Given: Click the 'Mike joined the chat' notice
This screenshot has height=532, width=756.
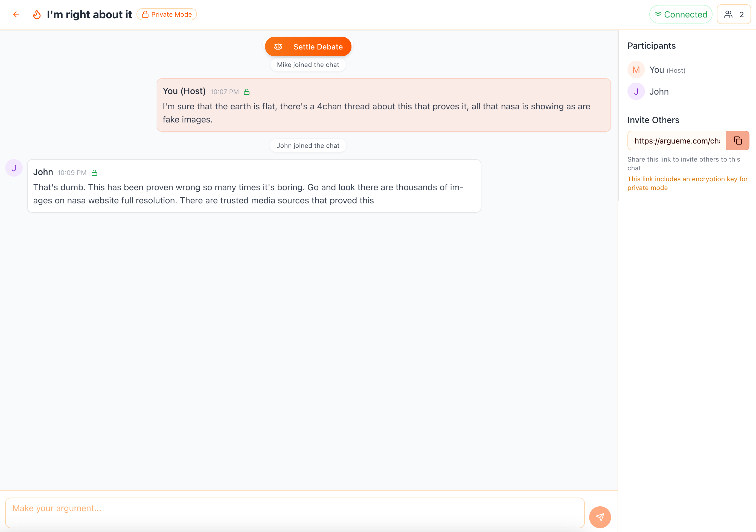Looking at the screenshot, I should tap(308, 65).
